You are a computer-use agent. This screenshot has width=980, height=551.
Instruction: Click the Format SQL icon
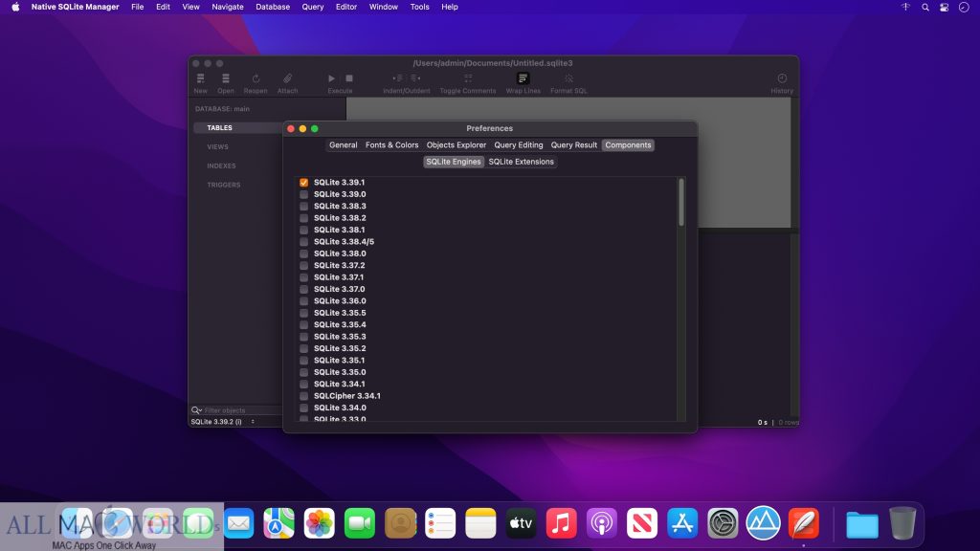pos(568,78)
